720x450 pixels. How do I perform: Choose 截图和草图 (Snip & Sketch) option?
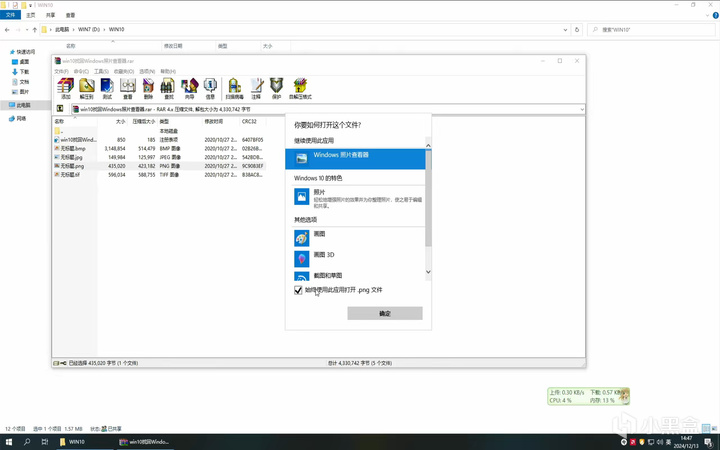358,276
